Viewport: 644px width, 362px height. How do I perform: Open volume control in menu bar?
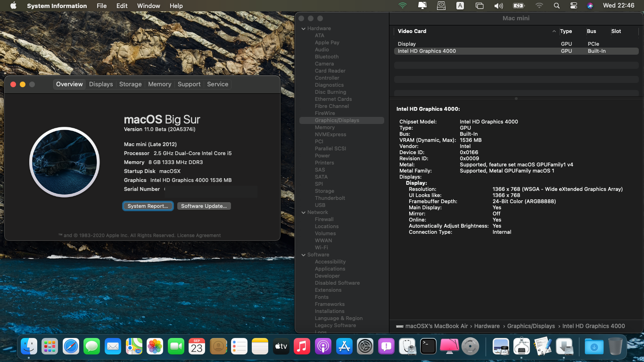498,6
